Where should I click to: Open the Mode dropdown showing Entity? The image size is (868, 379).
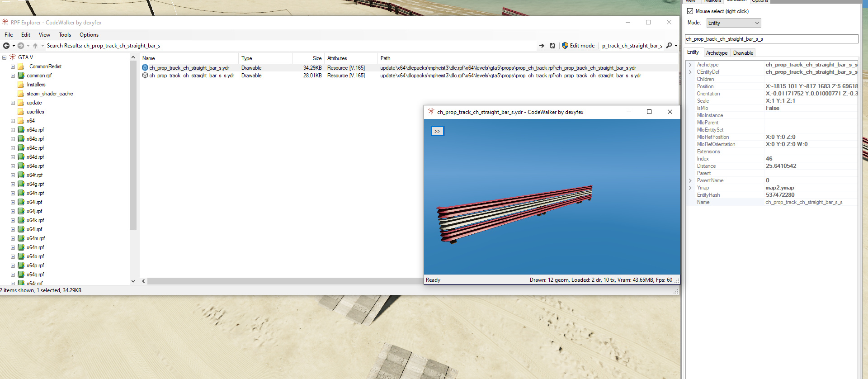734,23
